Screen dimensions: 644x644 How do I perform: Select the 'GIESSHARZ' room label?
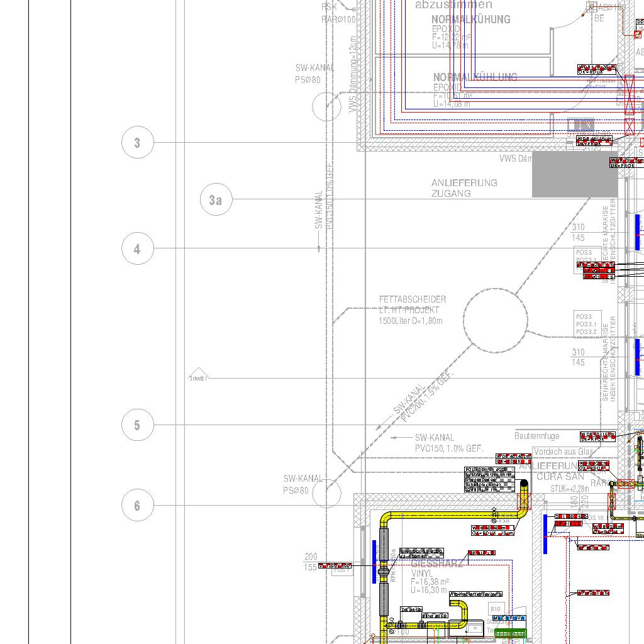coord(436,563)
